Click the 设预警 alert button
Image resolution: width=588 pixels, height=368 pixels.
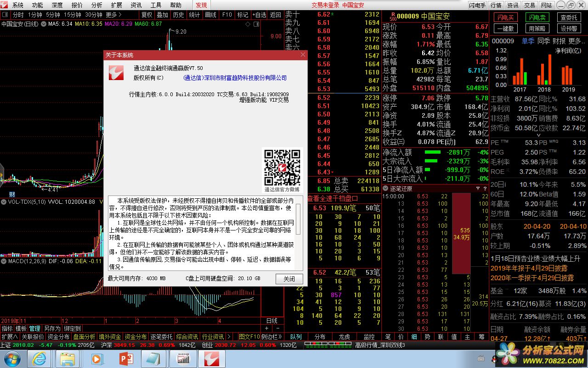pyautogui.click(x=569, y=29)
